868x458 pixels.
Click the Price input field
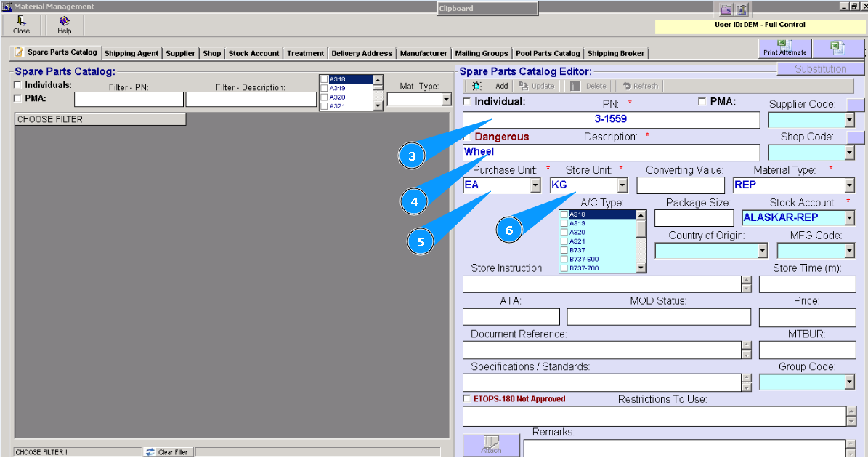[x=807, y=317]
